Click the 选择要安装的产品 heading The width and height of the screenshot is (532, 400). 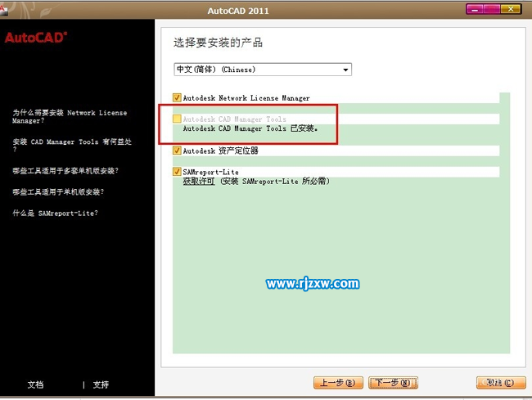(x=218, y=43)
